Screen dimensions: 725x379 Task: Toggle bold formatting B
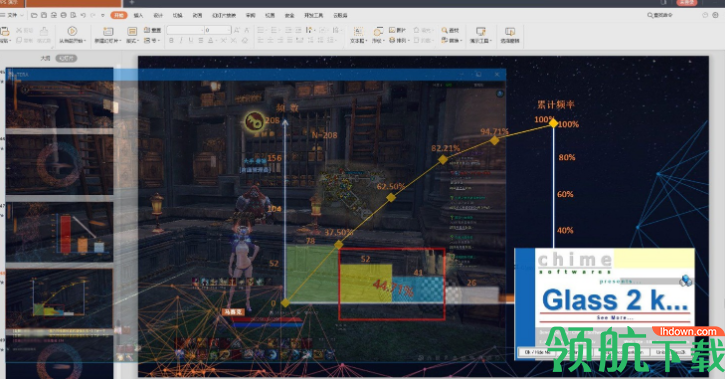pyautogui.click(x=171, y=41)
